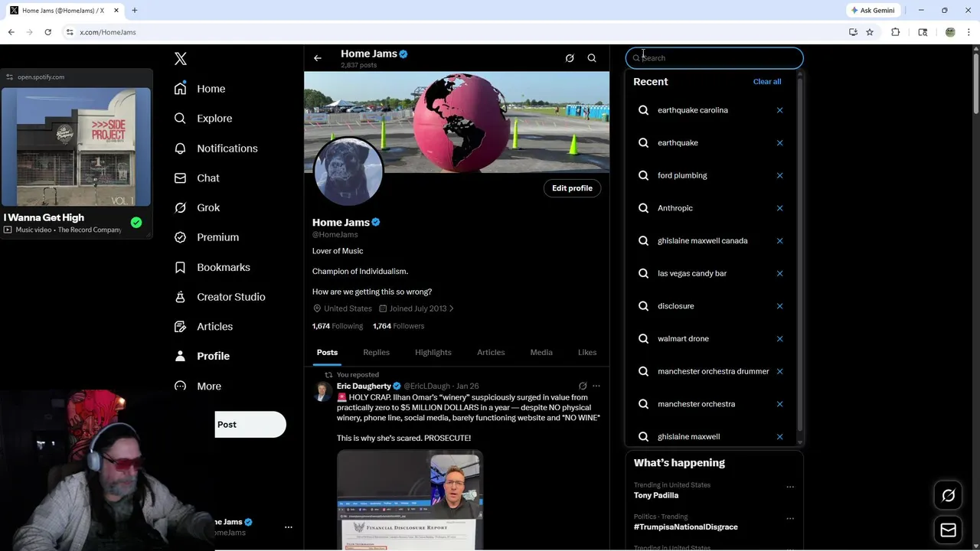Switch to the Media tab

[x=541, y=353]
